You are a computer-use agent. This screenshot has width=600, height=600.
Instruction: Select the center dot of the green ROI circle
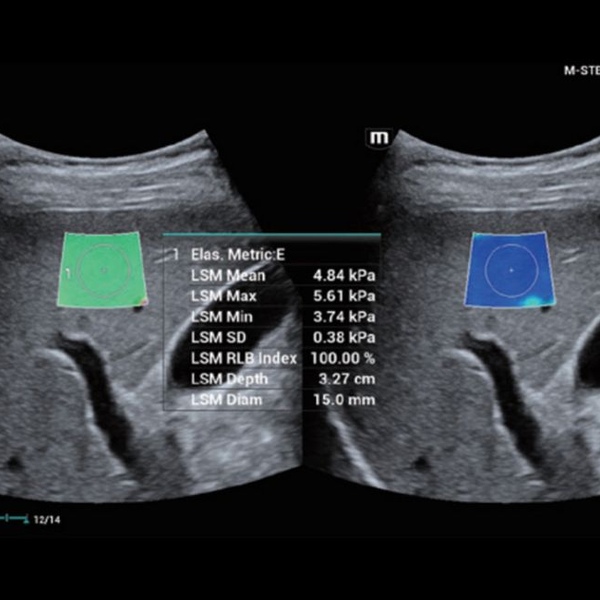click(x=104, y=270)
